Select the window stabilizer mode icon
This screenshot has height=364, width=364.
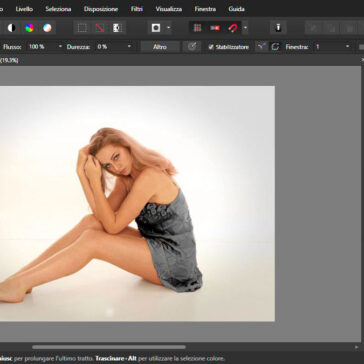pyautogui.click(x=275, y=47)
